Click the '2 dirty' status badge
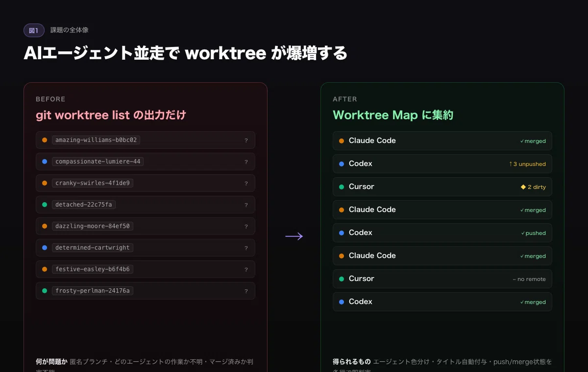This screenshot has width=588, height=372. coord(533,187)
